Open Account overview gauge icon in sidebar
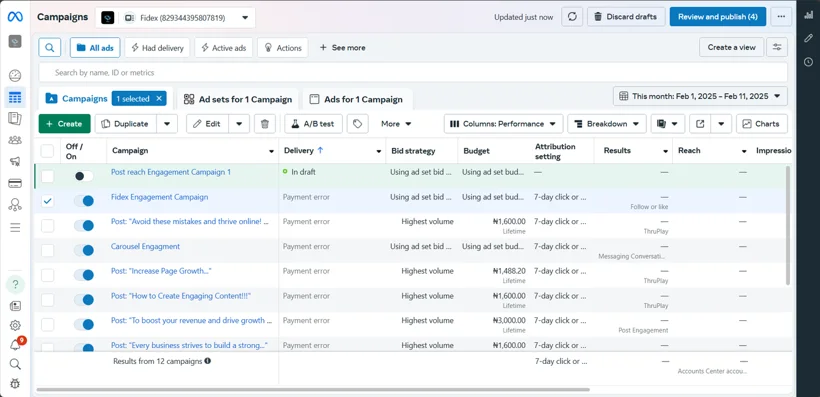 (x=15, y=75)
